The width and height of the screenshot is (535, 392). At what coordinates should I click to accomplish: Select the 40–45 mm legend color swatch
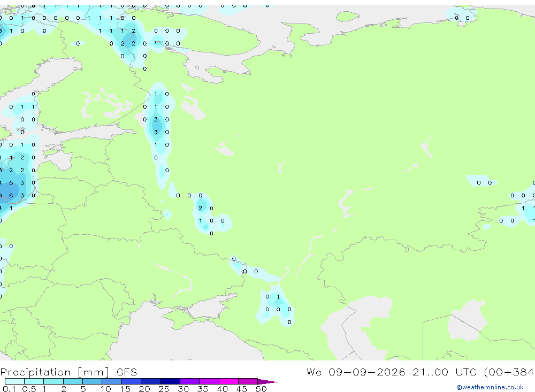[x=228, y=381]
